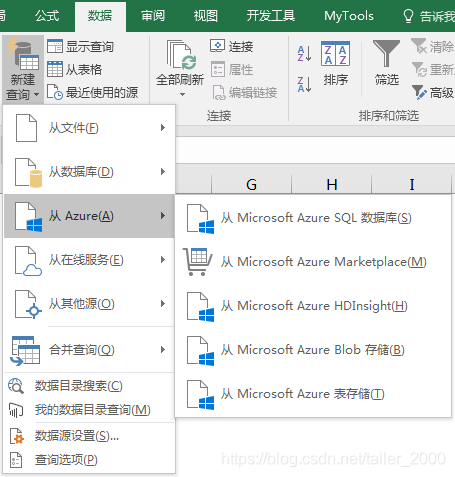Screen dimensions: 455x477
Task: Expand the 从 Azure(A) submenu arrow
Action: [163, 216]
